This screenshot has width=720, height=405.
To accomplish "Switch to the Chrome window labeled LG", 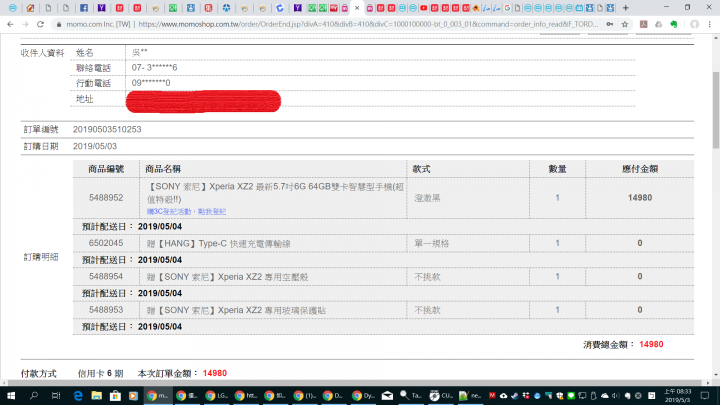I will coord(217,395).
